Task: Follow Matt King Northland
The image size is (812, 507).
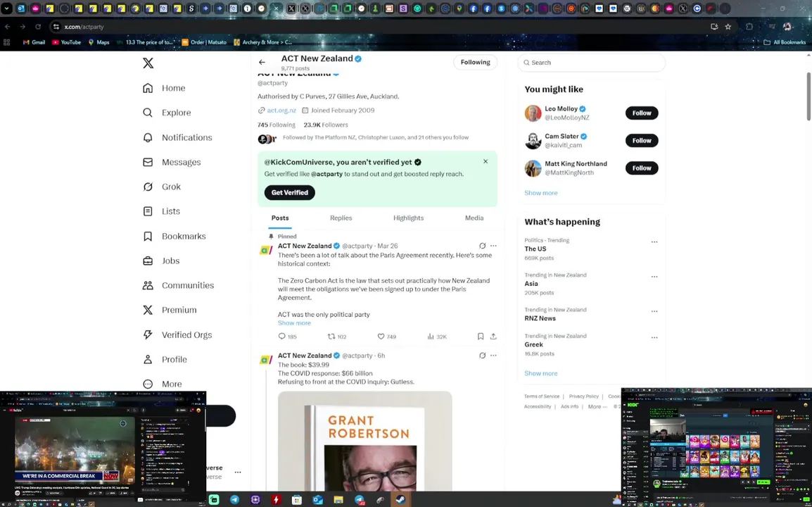Action: [642, 168]
